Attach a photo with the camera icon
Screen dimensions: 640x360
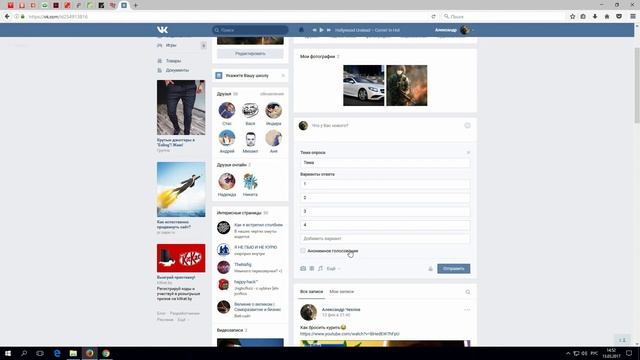coord(303,269)
